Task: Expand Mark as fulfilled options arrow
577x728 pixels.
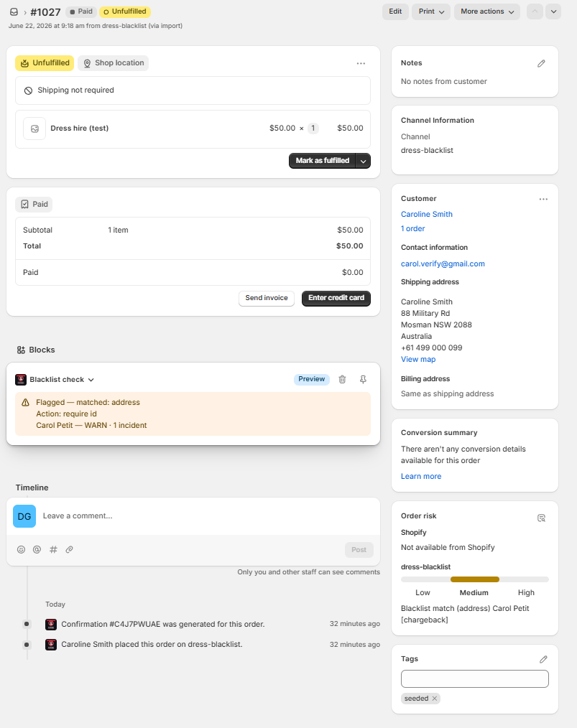Action: point(364,161)
